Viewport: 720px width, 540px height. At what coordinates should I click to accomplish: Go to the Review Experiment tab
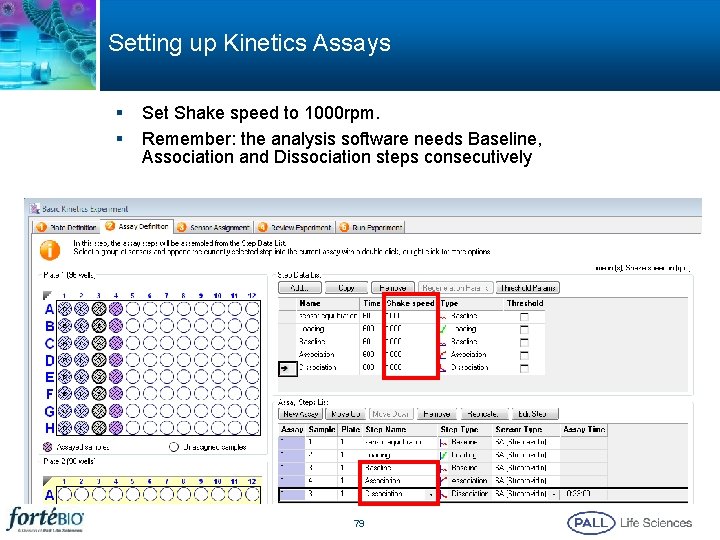(295, 227)
